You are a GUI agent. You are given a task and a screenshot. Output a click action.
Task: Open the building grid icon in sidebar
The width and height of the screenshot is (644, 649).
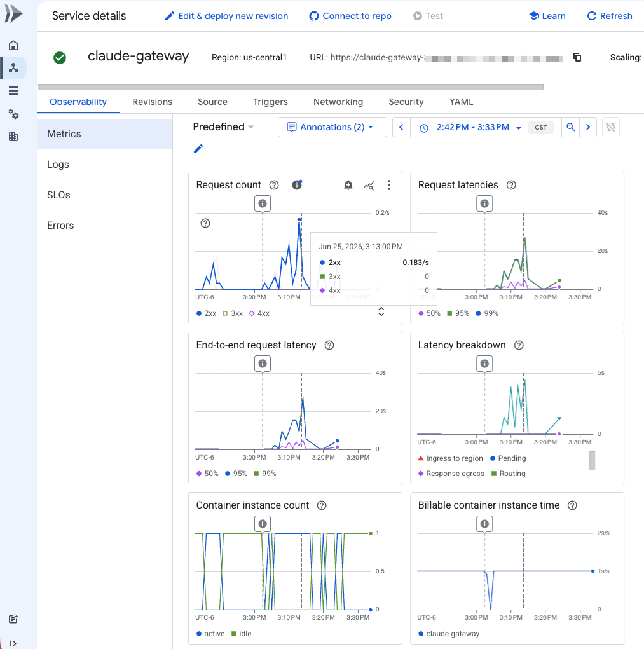13,137
